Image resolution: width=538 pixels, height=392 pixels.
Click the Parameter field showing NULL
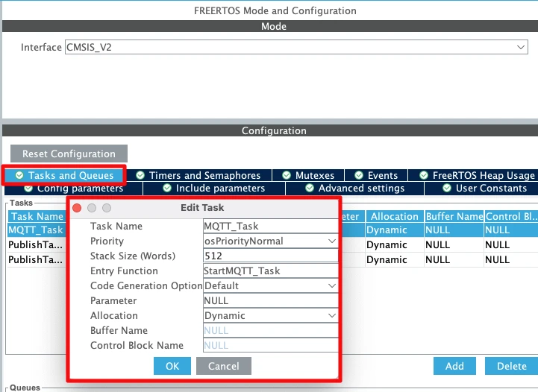point(270,300)
